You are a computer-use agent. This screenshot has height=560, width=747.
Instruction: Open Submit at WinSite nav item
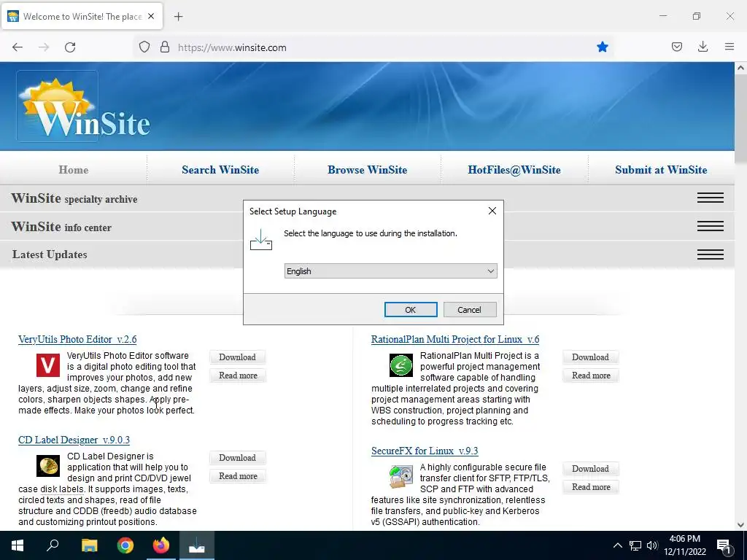coord(661,170)
